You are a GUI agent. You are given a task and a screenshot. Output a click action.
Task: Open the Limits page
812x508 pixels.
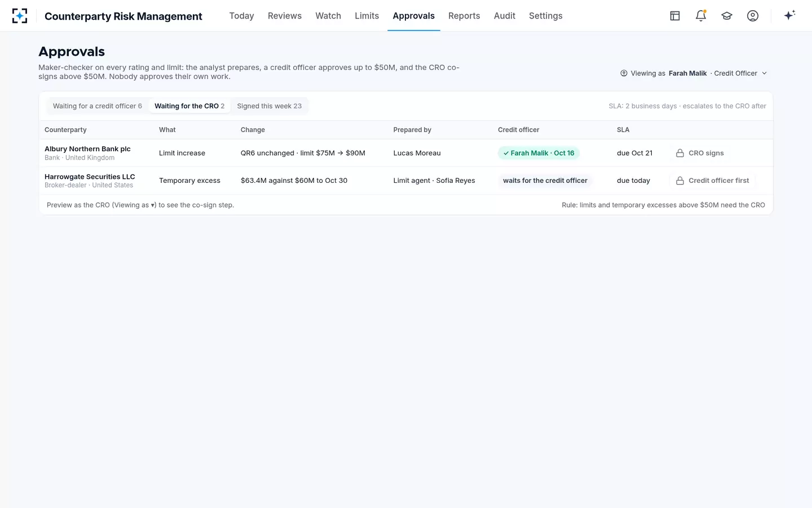[x=367, y=16]
